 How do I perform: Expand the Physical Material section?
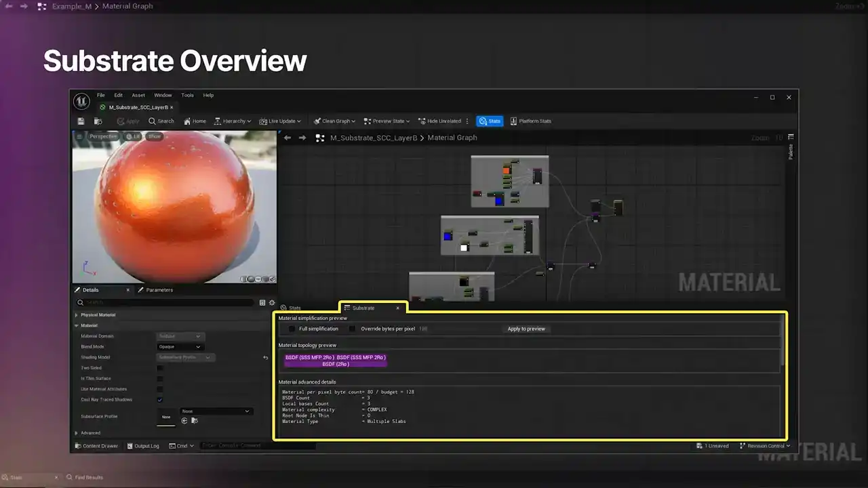[x=76, y=315]
